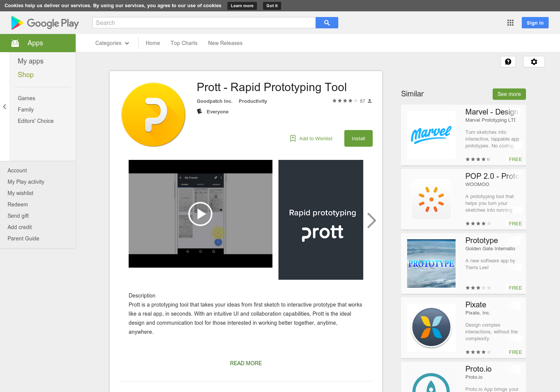Open the settings gear icon
Image resolution: width=560 pixels, height=392 pixels.
point(534,62)
